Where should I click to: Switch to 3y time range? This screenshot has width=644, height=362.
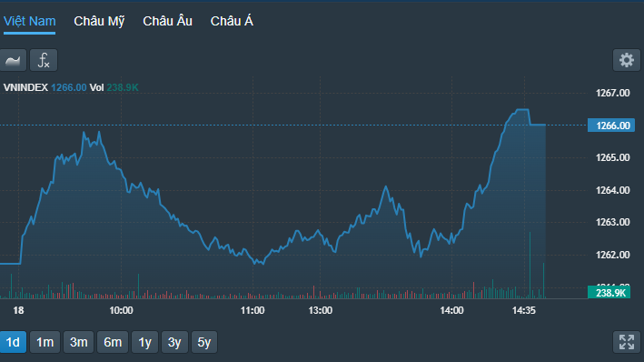click(174, 342)
